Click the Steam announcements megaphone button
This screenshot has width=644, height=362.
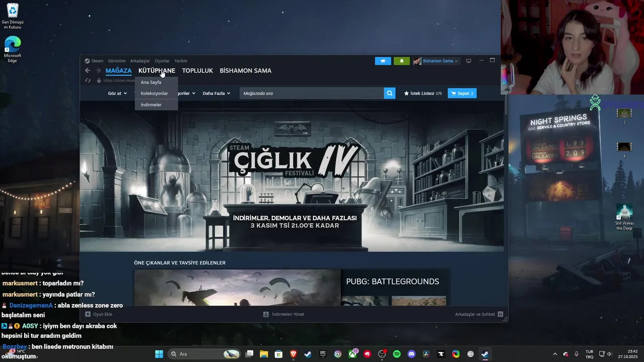383,61
